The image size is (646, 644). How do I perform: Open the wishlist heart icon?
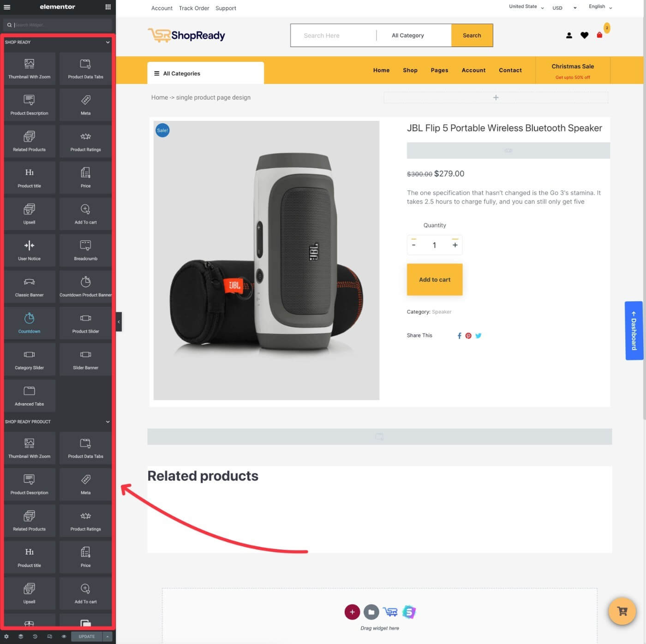585,36
